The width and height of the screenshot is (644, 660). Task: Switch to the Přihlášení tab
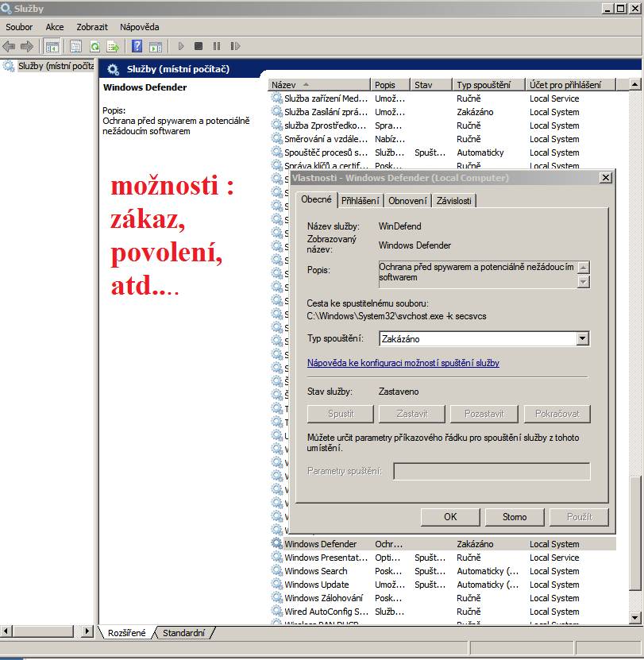(361, 201)
